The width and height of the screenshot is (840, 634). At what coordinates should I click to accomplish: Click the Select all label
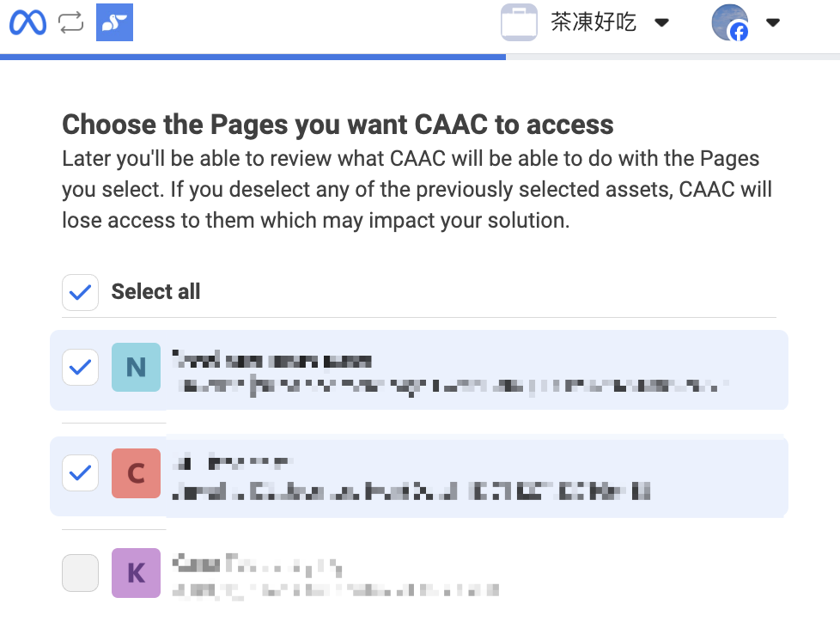click(x=156, y=291)
